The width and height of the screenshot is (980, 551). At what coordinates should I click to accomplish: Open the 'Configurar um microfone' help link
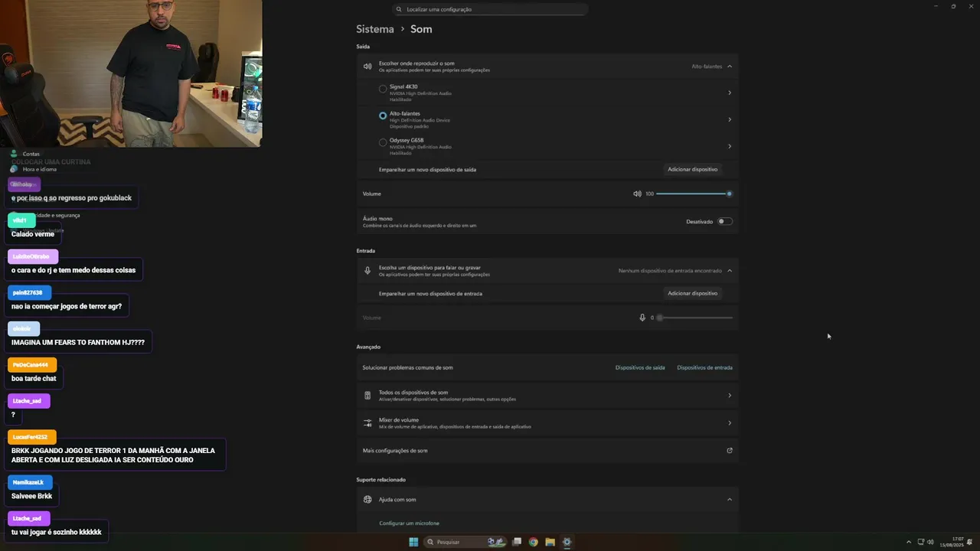[409, 523]
